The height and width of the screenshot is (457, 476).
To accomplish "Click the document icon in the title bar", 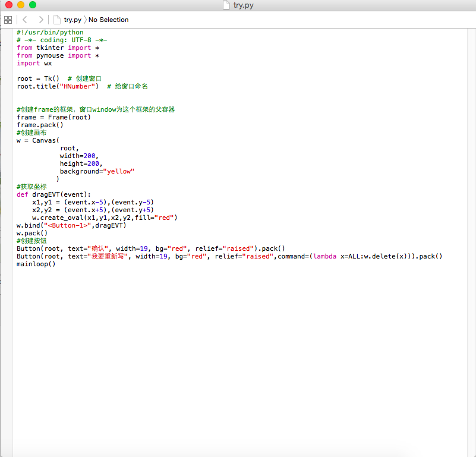I will point(226,5).
